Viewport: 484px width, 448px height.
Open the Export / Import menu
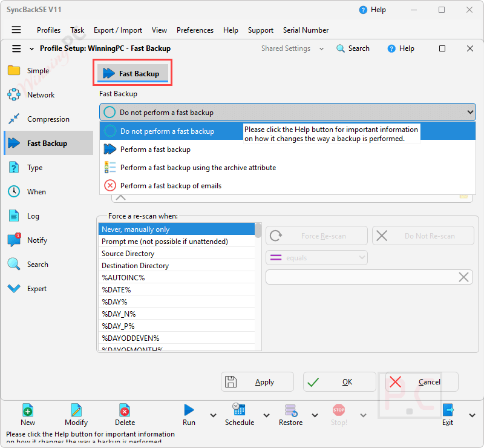click(118, 30)
